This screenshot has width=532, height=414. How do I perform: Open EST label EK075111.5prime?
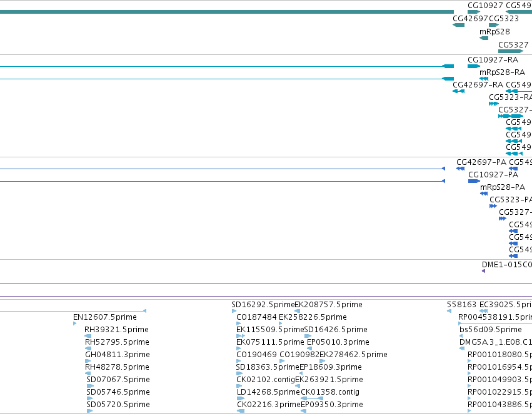pyautogui.click(x=270, y=342)
